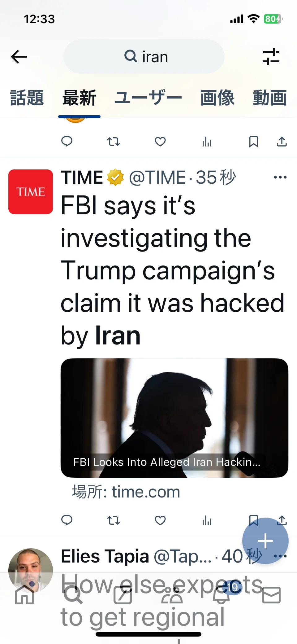Screen dimensions: 297x644
Task: Retweet the TIME post about FBI
Action: 114,520
